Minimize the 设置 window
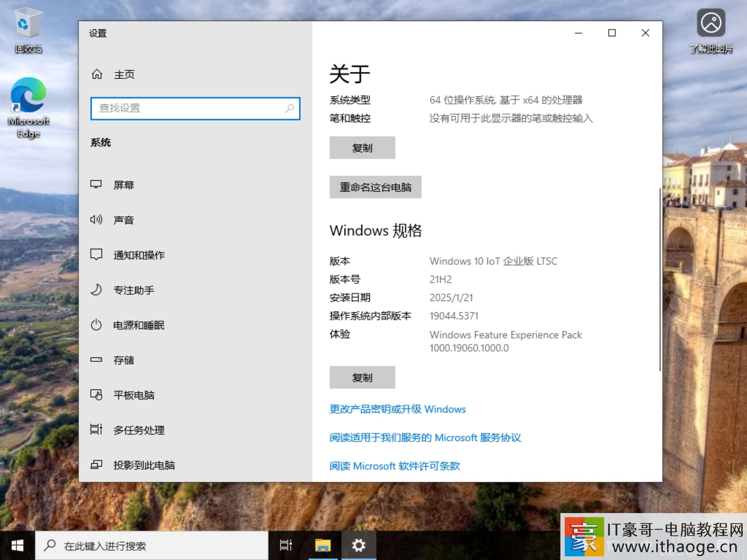 tap(578, 33)
